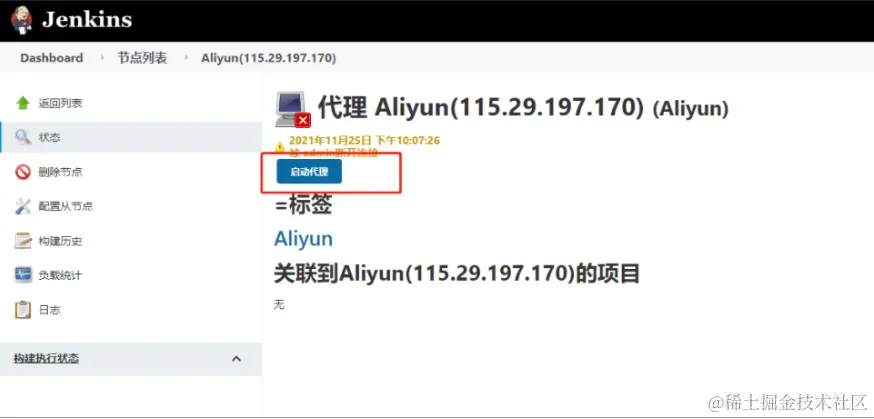Image resolution: width=874 pixels, height=419 pixels.
Task: Click the green up arrow 返回列表 icon
Action: coord(23,103)
